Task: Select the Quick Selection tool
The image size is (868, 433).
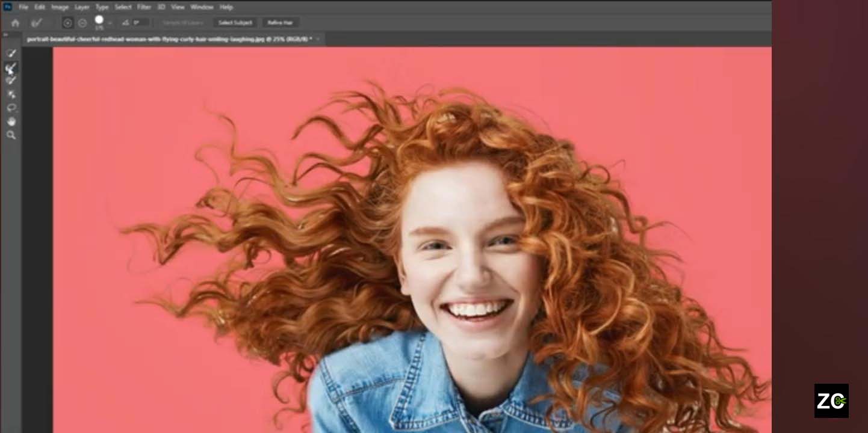Action: pos(11,54)
